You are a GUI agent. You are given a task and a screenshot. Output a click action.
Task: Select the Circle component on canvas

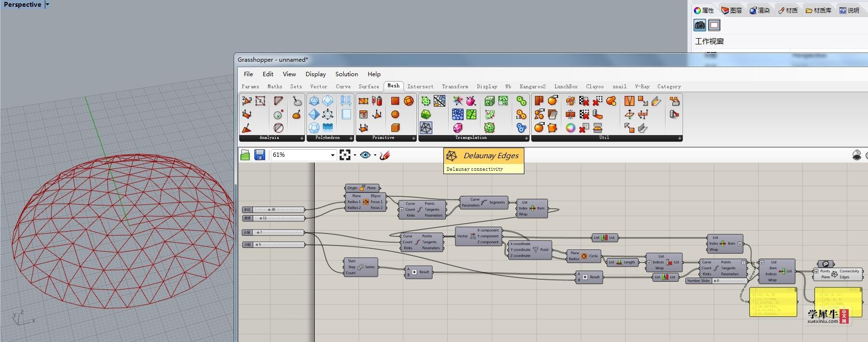[584, 256]
